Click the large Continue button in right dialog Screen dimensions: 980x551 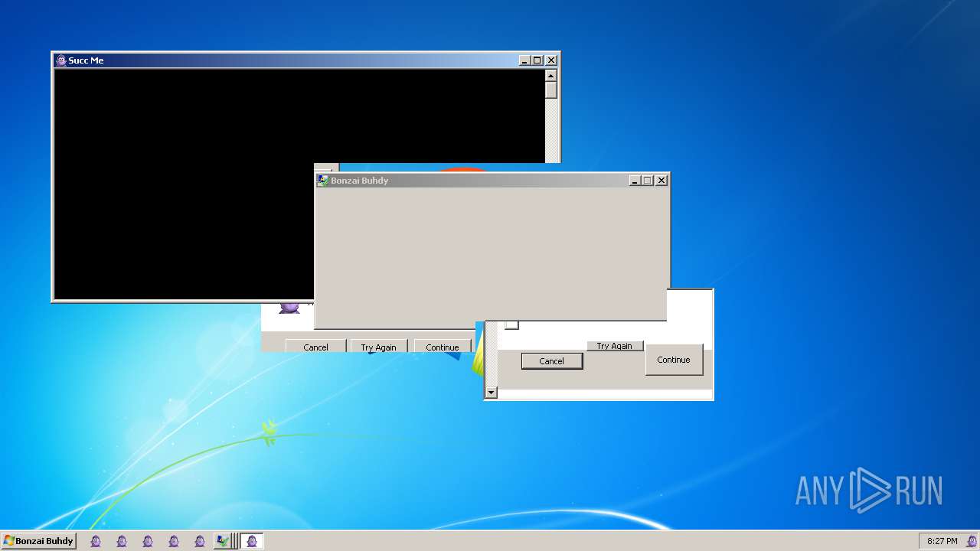coord(674,360)
